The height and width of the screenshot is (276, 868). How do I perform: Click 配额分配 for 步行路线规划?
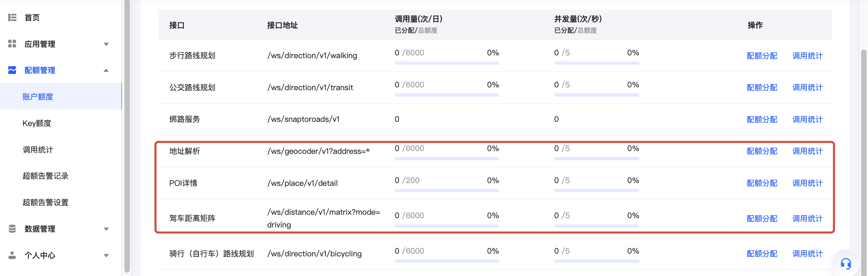[762, 56]
